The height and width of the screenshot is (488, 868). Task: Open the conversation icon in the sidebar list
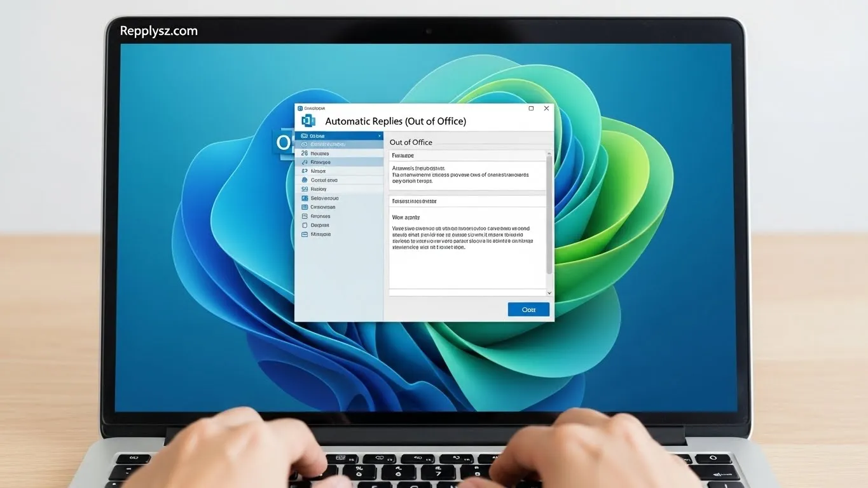pos(304,207)
